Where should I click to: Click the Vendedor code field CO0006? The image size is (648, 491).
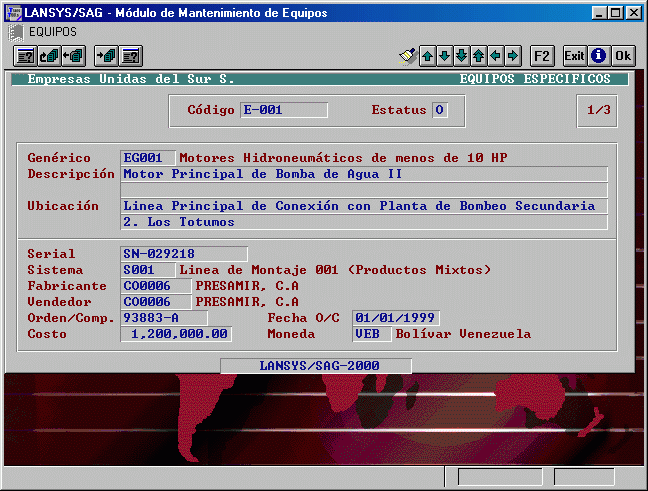pyautogui.click(x=156, y=302)
